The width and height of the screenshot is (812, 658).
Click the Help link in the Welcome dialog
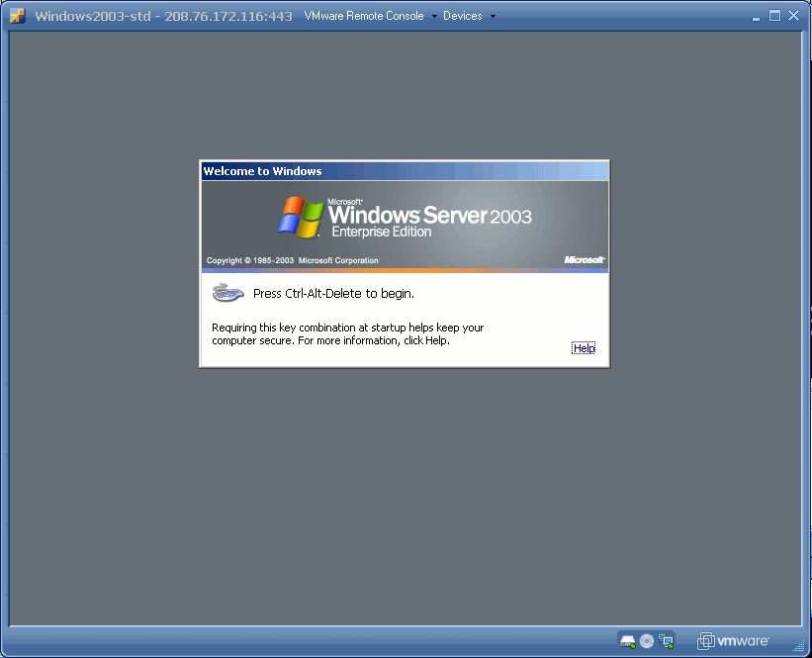[584, 348]
